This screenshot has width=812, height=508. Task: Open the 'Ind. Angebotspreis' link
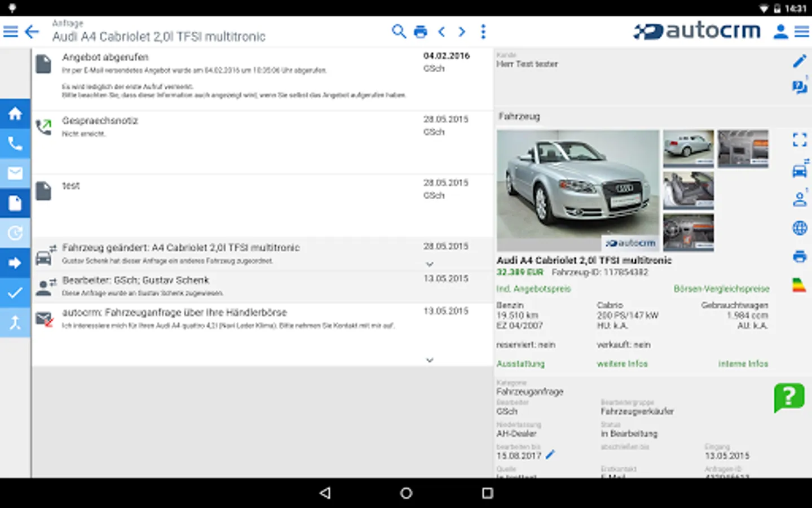pyautogui.click(x=533, y=289)
